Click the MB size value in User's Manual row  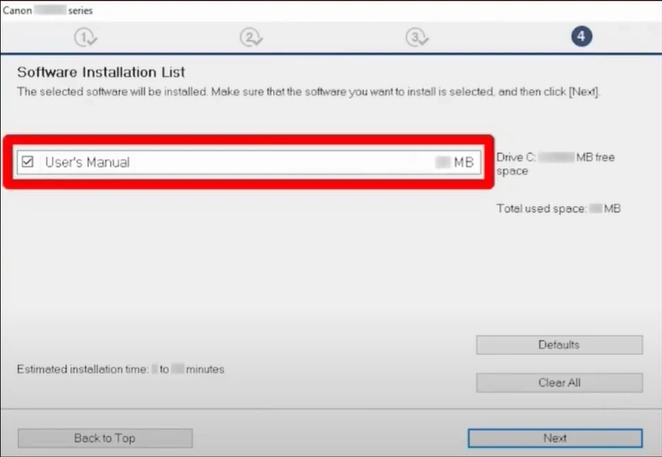463,162
